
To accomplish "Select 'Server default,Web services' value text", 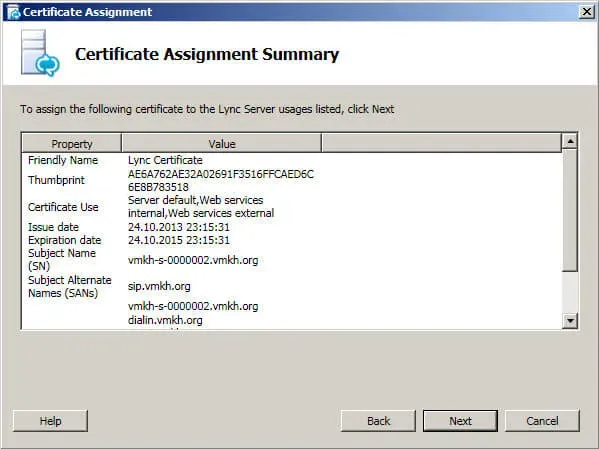I will coord(195,200).
